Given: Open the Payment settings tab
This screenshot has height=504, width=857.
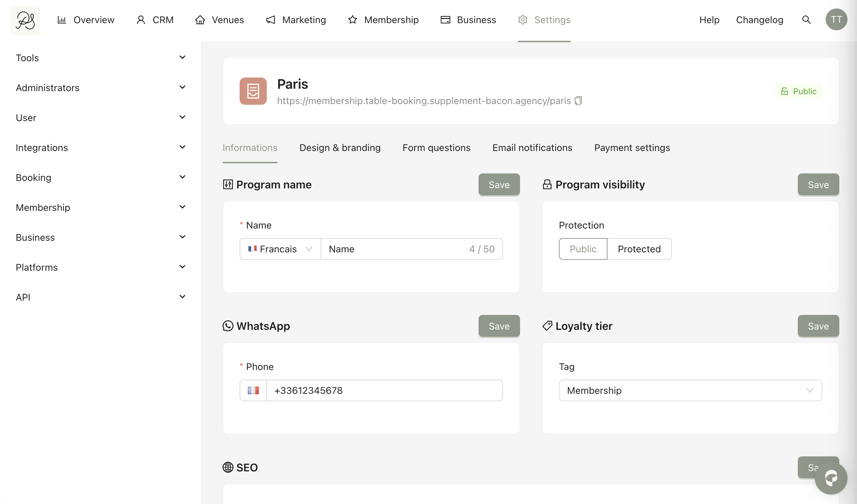Looking at the screenshot, I should [x=632, y=148].
